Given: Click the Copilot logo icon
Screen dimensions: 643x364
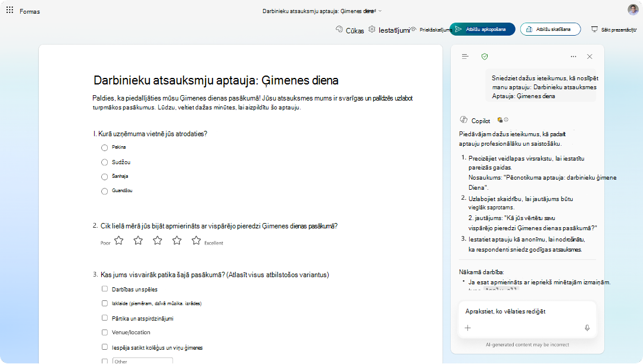Looking at the screenshot, I should point(464,120).
